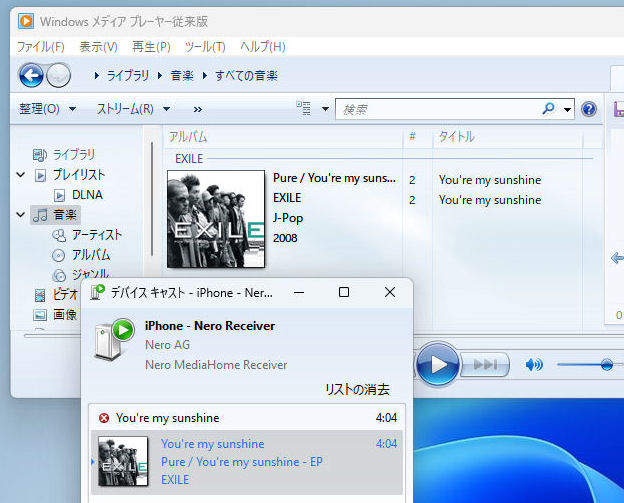Open the ストリーム(R) dropdown
Image resolution: width=624 pixels, height=503 pixels.
click(133, 109)
